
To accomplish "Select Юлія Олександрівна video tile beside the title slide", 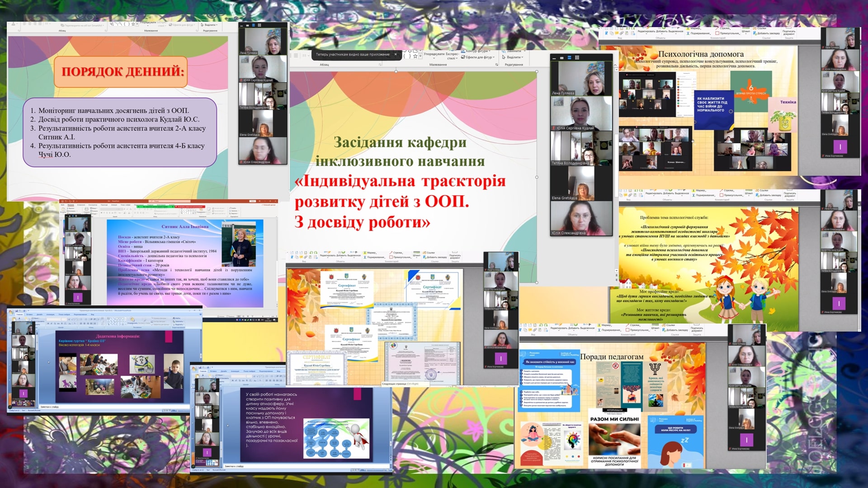I will 581,218.
